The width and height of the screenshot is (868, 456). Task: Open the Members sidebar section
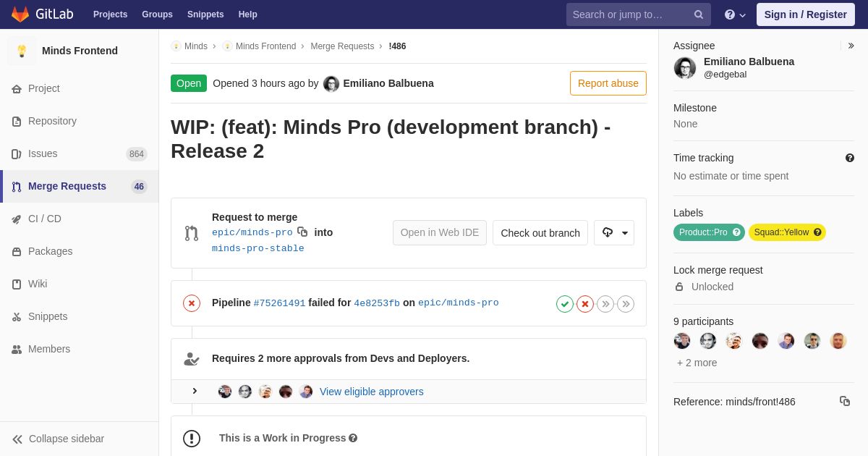[80, 349]
